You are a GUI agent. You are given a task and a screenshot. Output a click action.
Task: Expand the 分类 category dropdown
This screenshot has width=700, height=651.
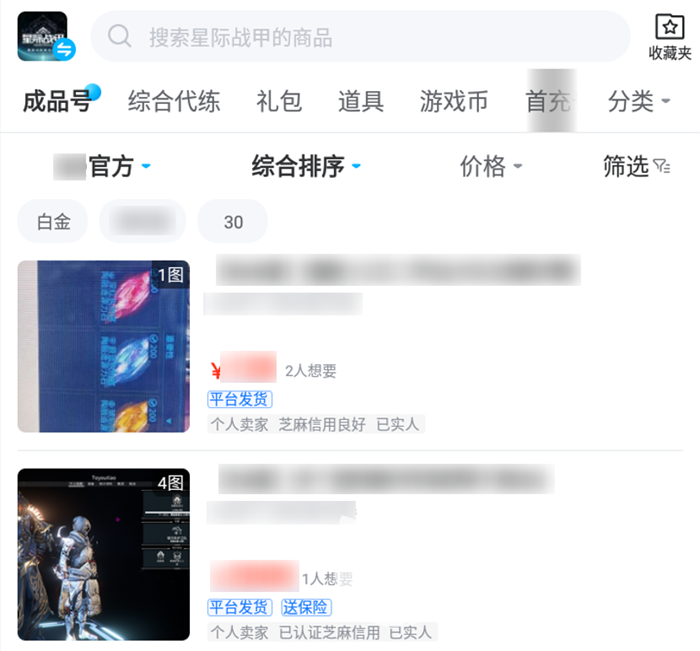pyautogui.click(x=639, y=101)
